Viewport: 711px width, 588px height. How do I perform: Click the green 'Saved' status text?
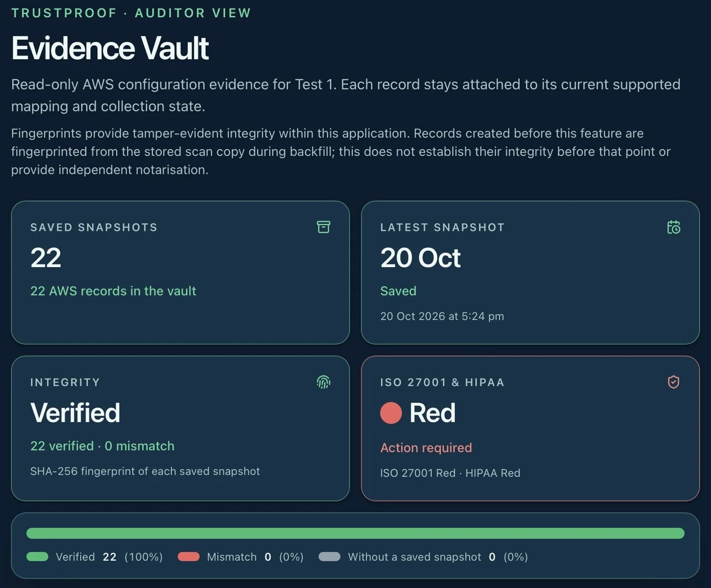pos(398,291)
